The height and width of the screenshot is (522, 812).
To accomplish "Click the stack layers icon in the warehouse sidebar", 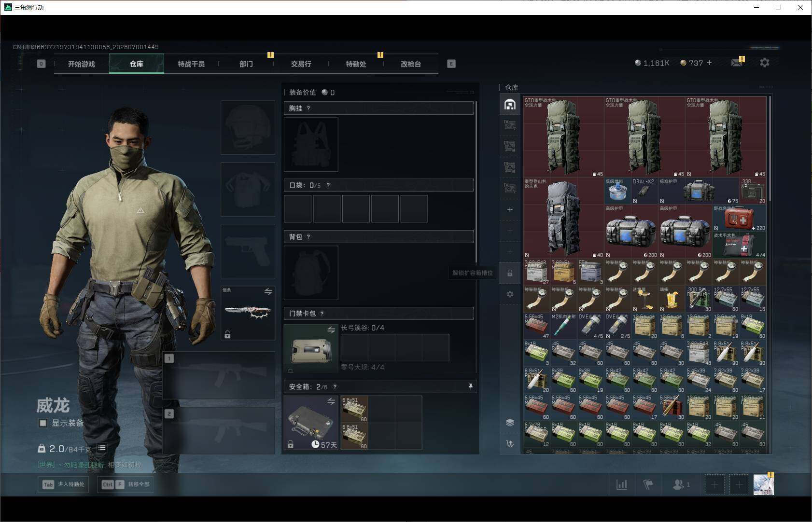I will [510, 423].
